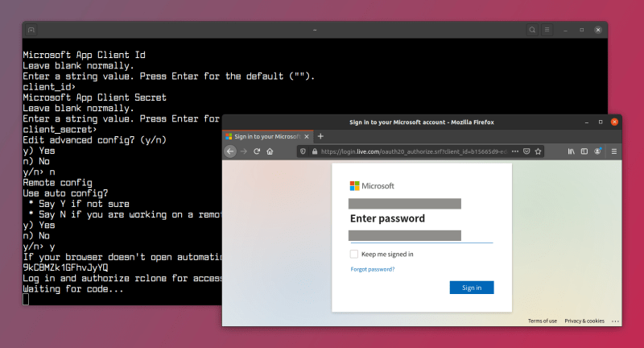The width and height of the screenshot is (644, 348).
Task: Open Privacy & cookies link
Action: click(584, 321)
